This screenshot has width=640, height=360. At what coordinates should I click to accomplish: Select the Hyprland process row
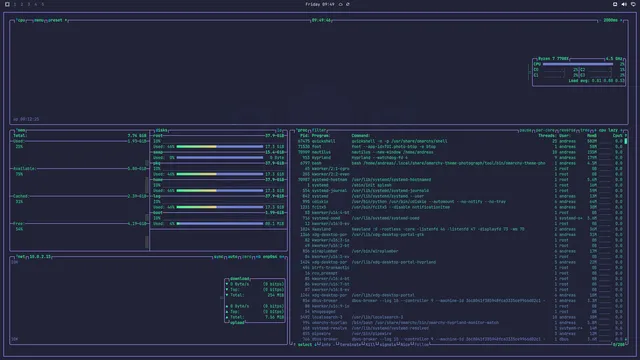[459, 158]
